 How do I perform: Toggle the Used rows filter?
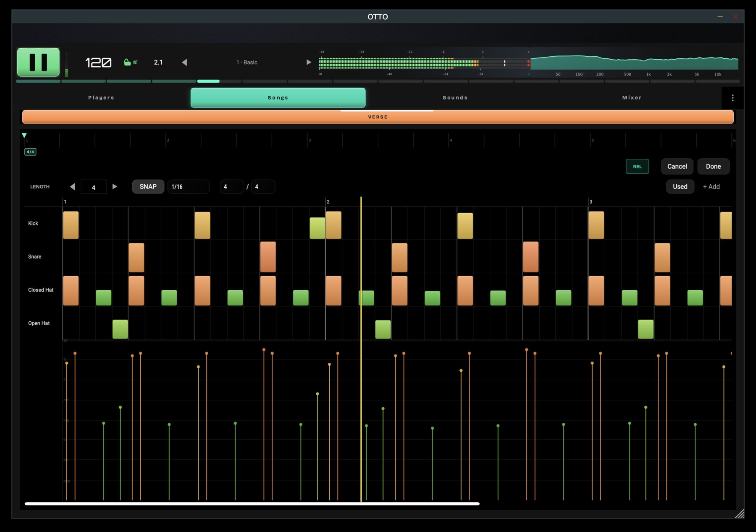[680, 187]
